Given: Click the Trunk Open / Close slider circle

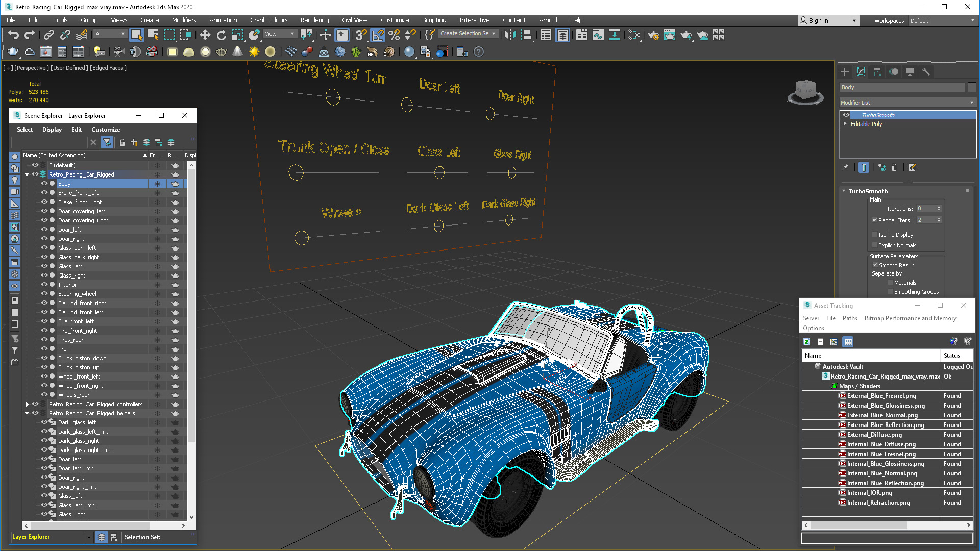Looking at the screenshot, I should pos(296,172).
